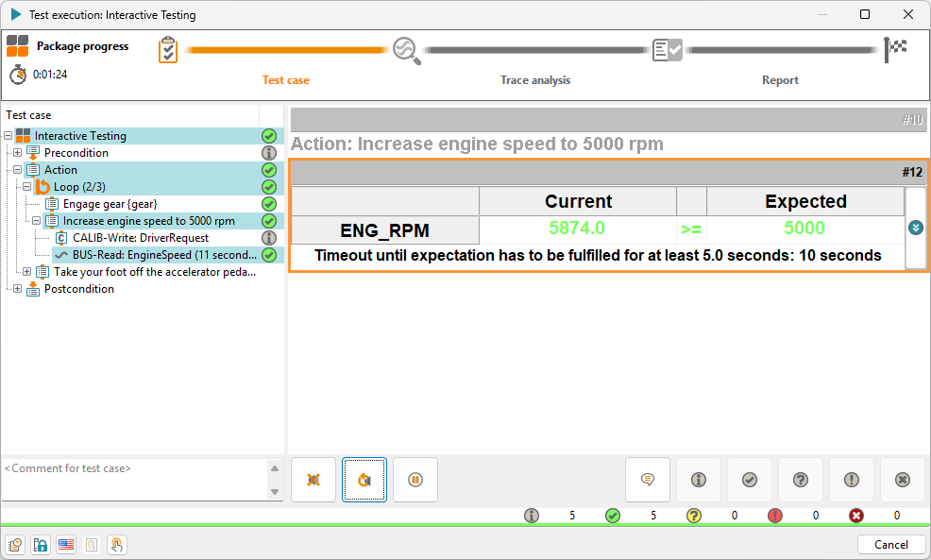931x560 pixels.
Task: Click the ENG_RPM signal name cell
Action: [x=384, y=230]
